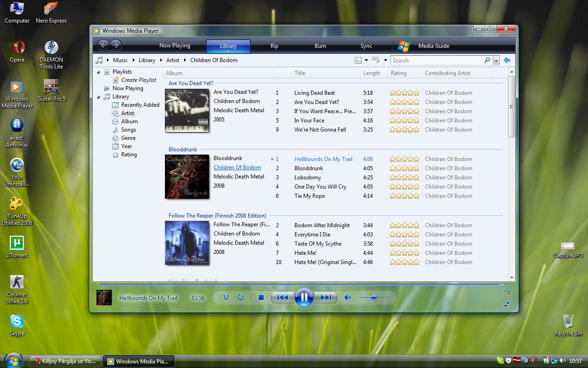Open the Layout Options icon
The image size is (588, 368).
tap(358, 60)
